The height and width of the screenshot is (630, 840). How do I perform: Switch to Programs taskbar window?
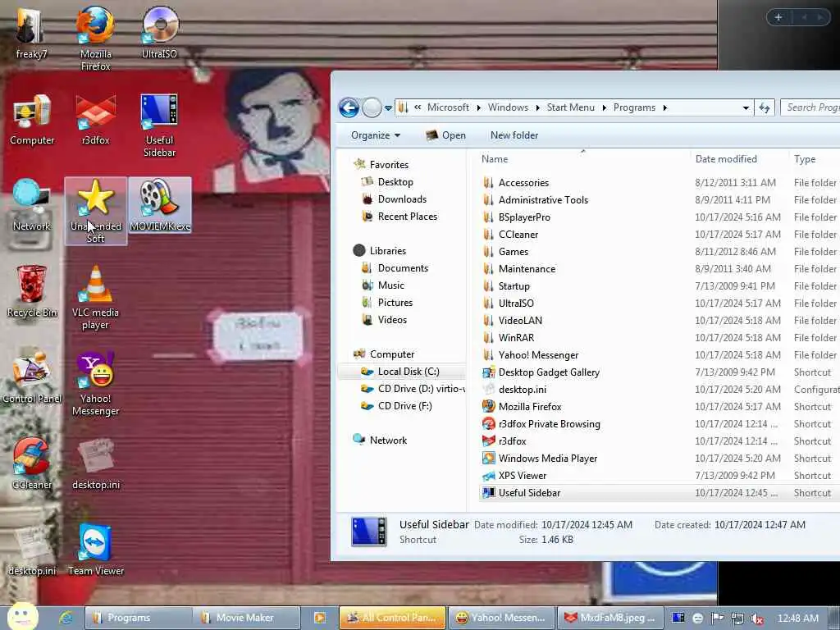(139, 618)
